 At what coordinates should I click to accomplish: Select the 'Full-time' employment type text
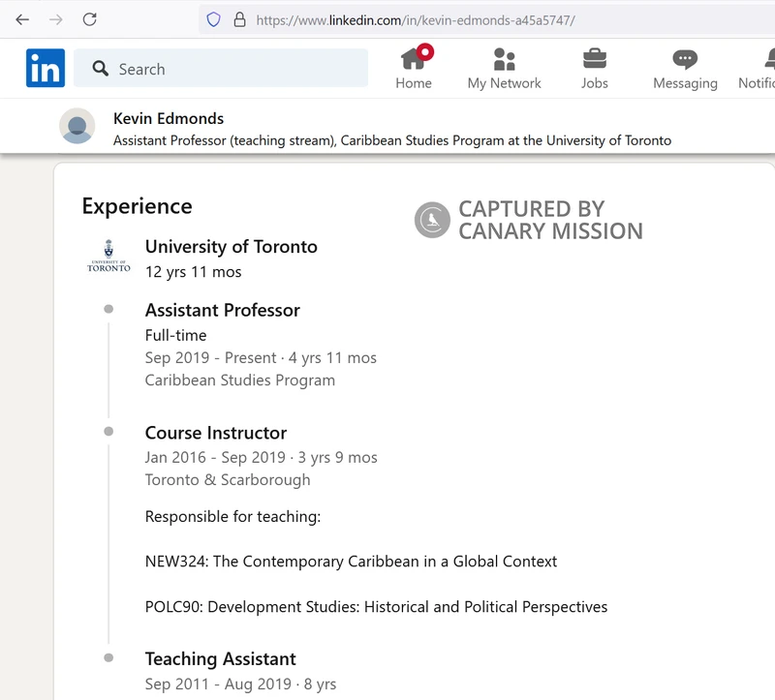click(176, 335)
